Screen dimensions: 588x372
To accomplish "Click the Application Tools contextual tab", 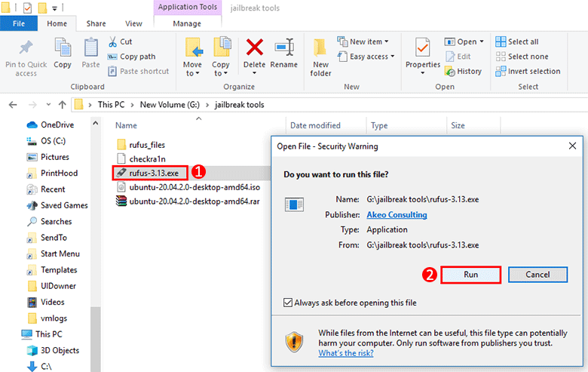I will 188,7.
